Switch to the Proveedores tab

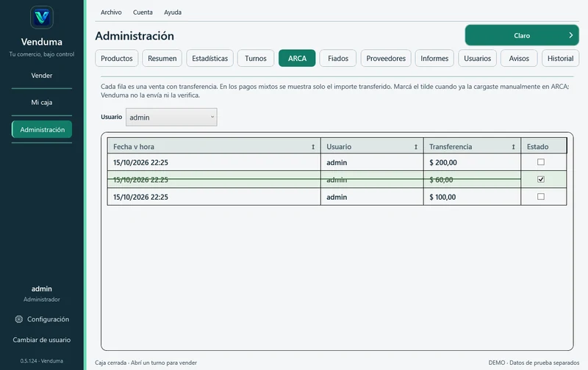(386, 59)
